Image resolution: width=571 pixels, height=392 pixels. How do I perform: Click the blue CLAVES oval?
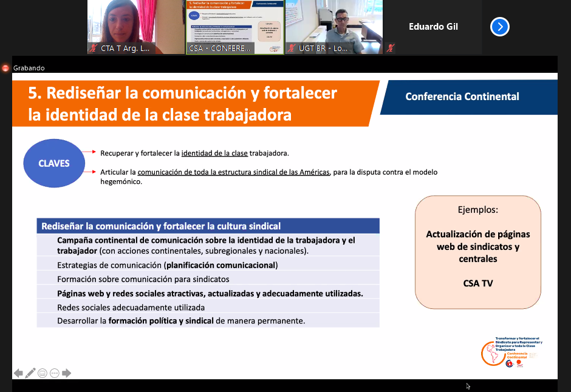pyautogui.click(x=53, y=163)
